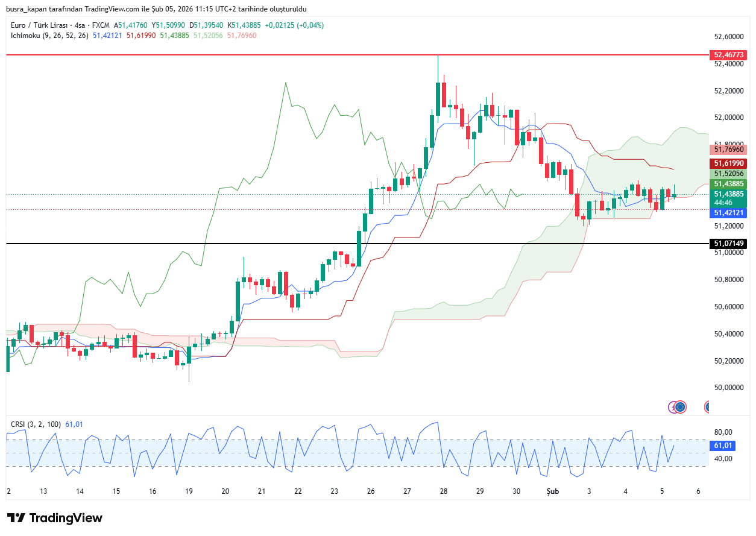Click the EU flag economic event icon
Viewport: 756px width, 536px height.
[681, 407]
